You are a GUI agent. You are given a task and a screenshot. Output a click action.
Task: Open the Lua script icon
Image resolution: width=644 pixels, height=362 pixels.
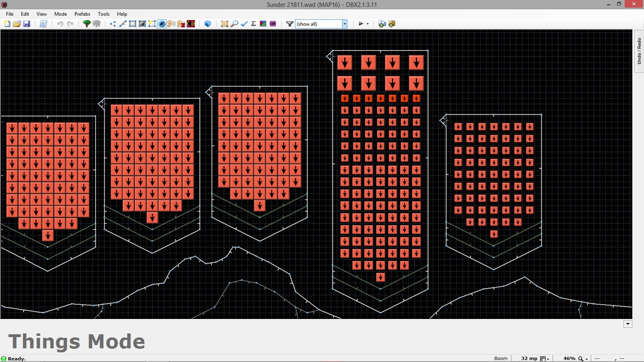273,24
